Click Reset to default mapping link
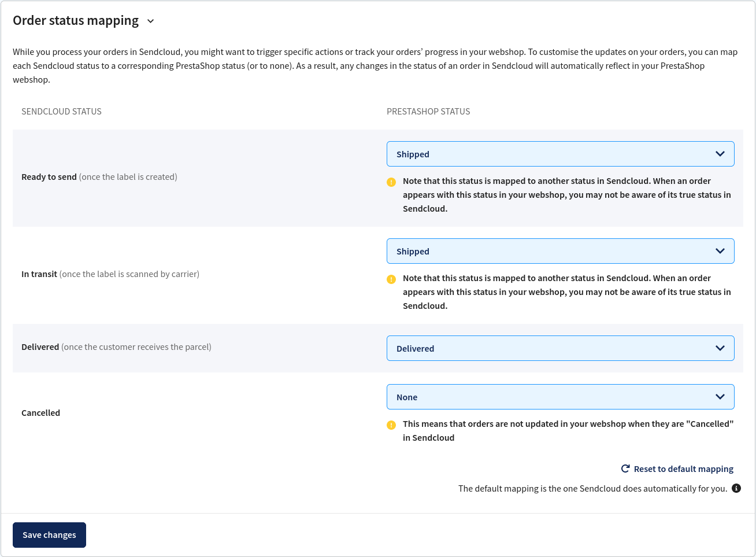 (x=683, y=469)
